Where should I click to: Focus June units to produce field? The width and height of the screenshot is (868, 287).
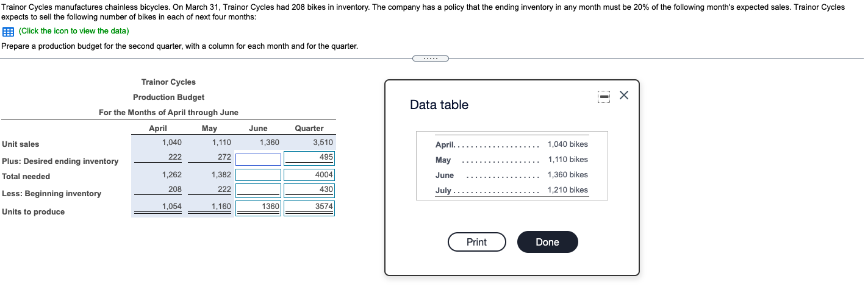coord(258,208)
